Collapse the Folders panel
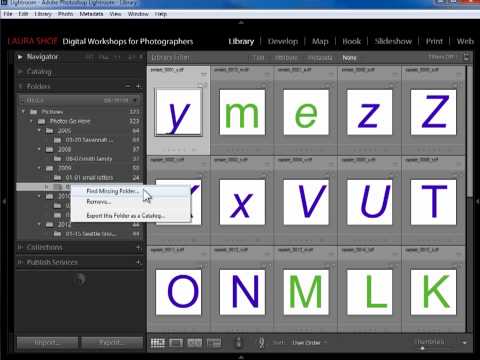The width and height of the screenshot is (480, 360). [x=20, y=86]
